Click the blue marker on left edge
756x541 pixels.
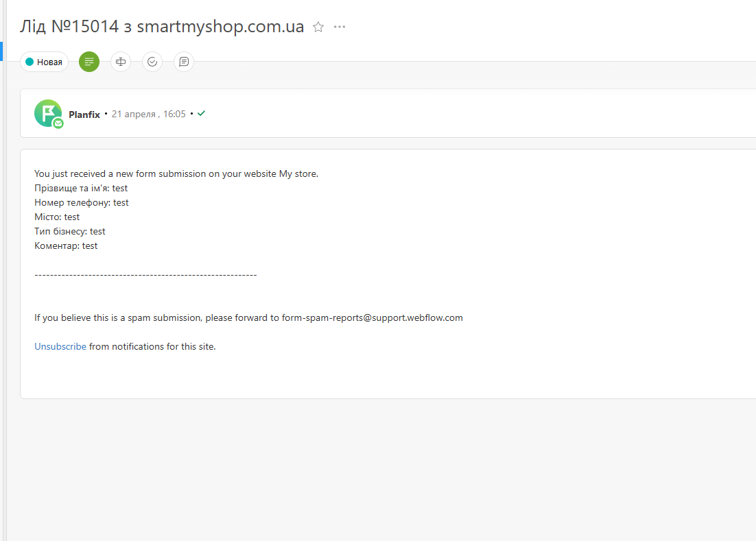[1, 51]
